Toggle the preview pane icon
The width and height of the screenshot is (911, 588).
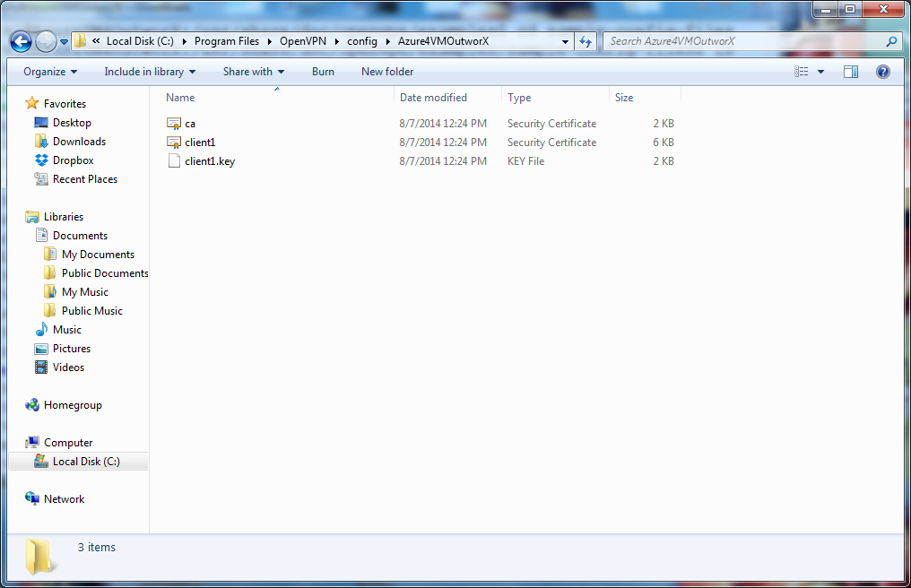851,72
